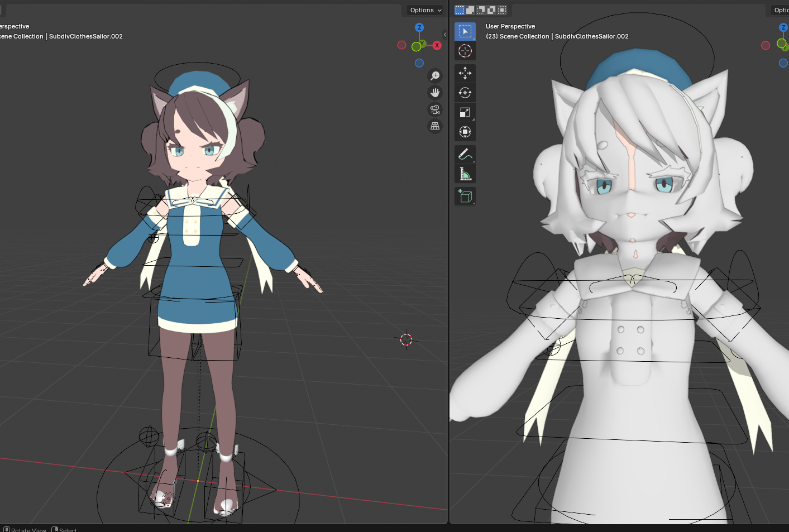Expand the left viewport sidebar arrow

pos(445,35)
